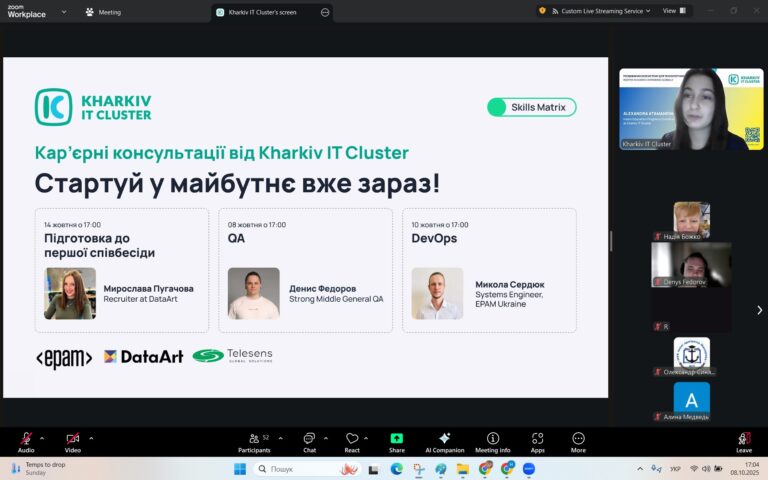
Task: Unmute the microphone with the Audio button
Action: [x=26, y=442]
